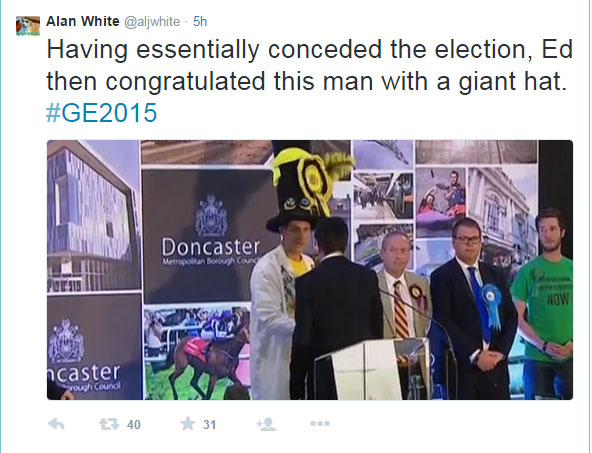Click the Alan White display name
This screenshot has height=453, width=592.
(83, 22)
